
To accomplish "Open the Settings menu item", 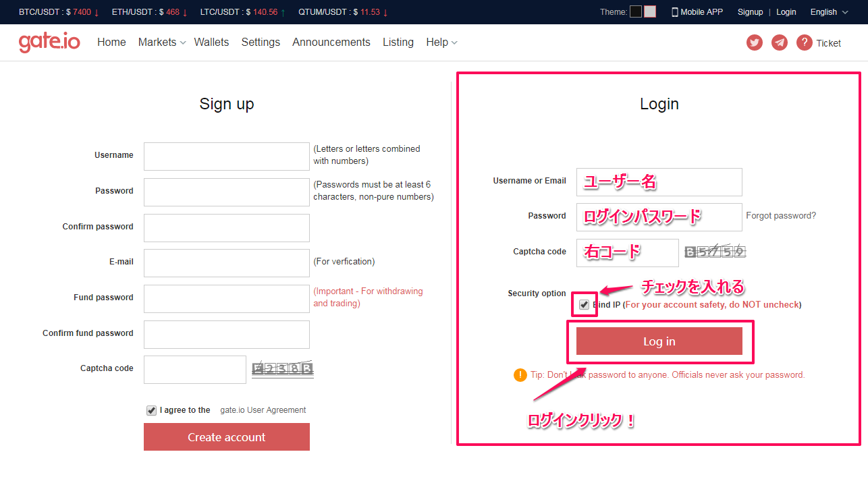I will [261, 42].
